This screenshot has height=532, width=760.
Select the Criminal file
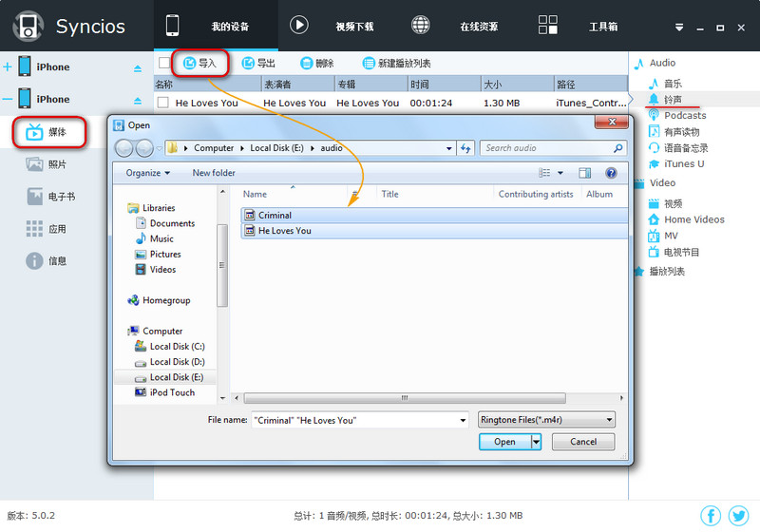(434, 215)
